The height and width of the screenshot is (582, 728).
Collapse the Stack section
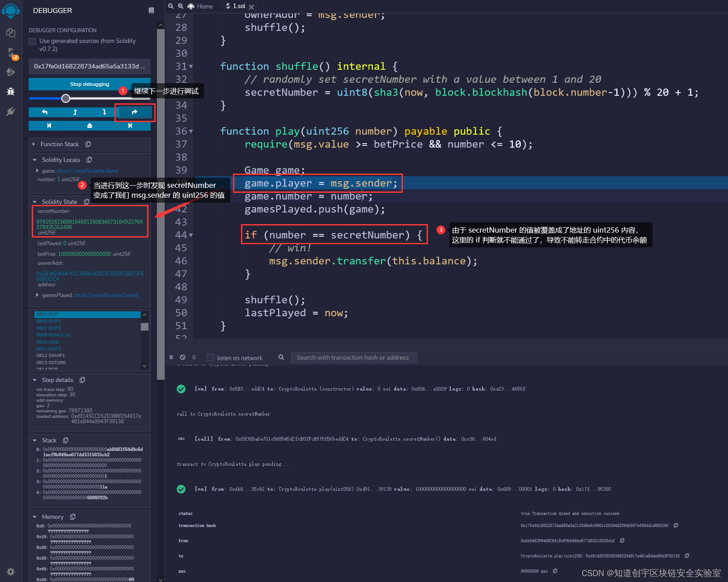[34, 440]
